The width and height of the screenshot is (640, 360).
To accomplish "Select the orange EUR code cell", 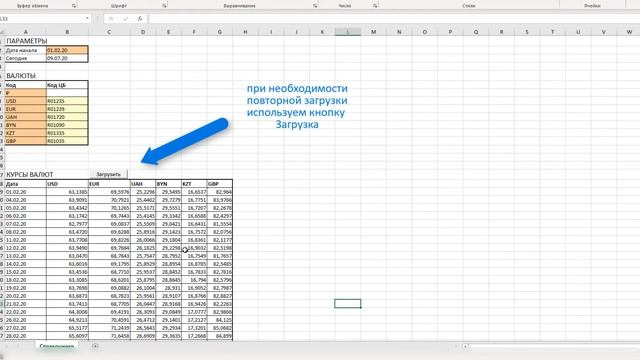I will (x=26, y=109).
